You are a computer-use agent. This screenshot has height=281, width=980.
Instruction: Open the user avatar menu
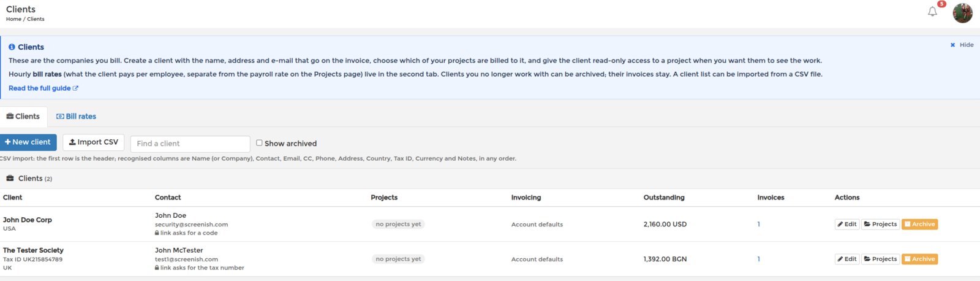click(x=962, y=13)
